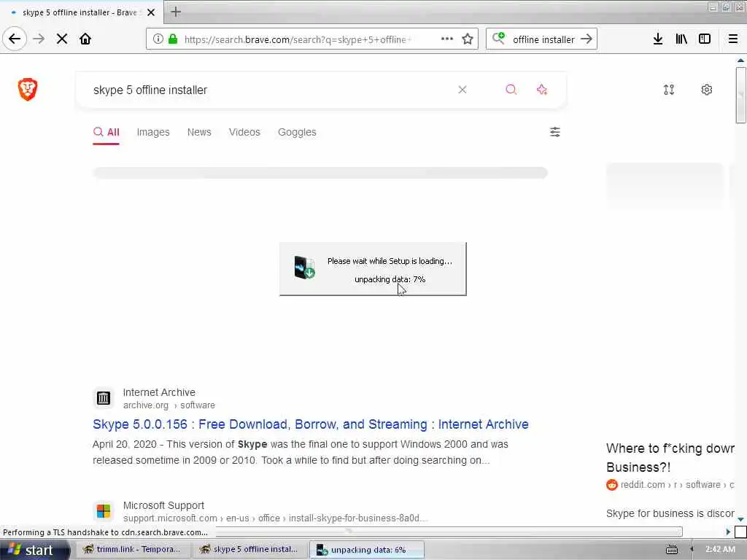Go back to the previous page
This screenshot has height=560, width=747.
point(15,39)
